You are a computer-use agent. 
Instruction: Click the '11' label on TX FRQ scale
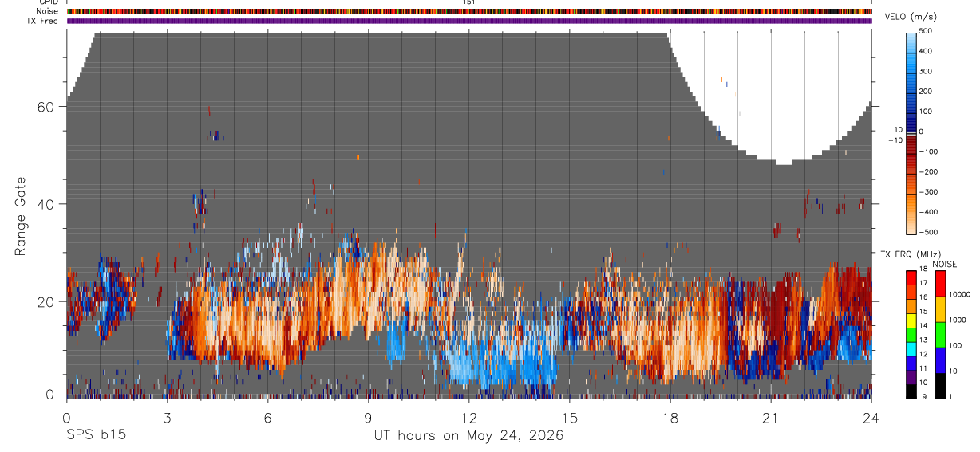tap(923, 368)
